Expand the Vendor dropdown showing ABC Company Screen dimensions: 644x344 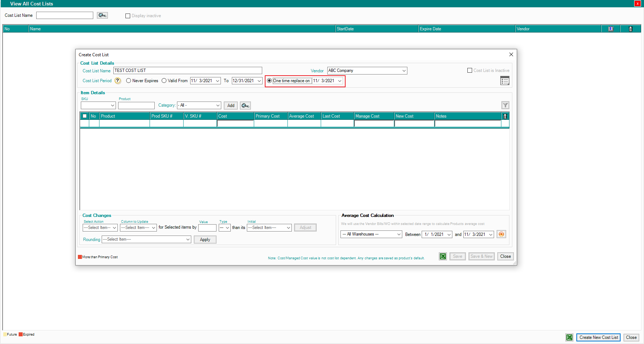(404, 71)
